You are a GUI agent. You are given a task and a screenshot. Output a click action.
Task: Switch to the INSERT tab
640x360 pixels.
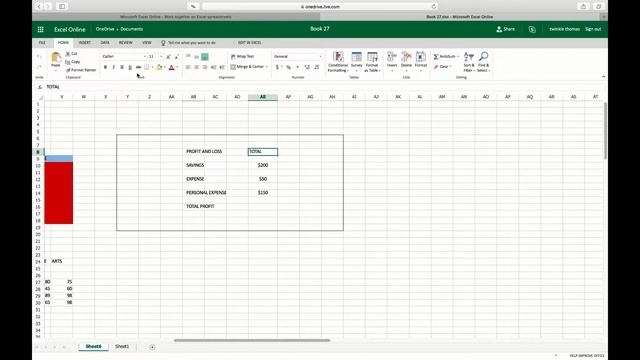tap(84, 42)
